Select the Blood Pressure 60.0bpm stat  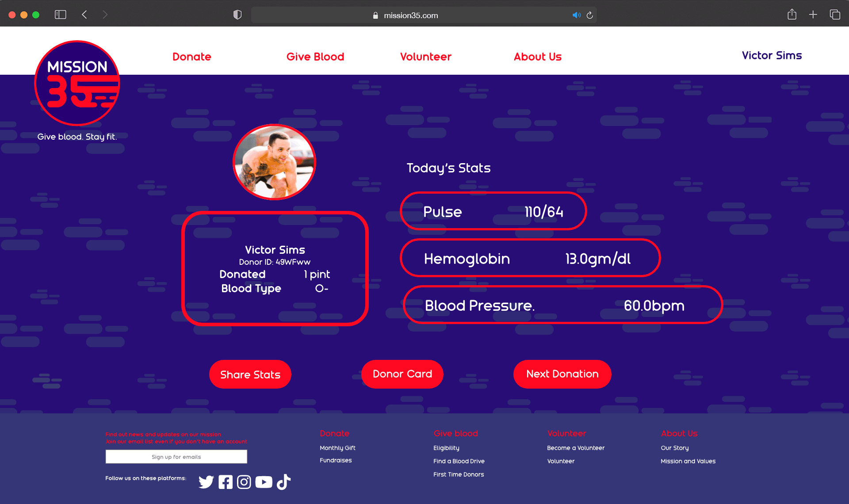563,305
